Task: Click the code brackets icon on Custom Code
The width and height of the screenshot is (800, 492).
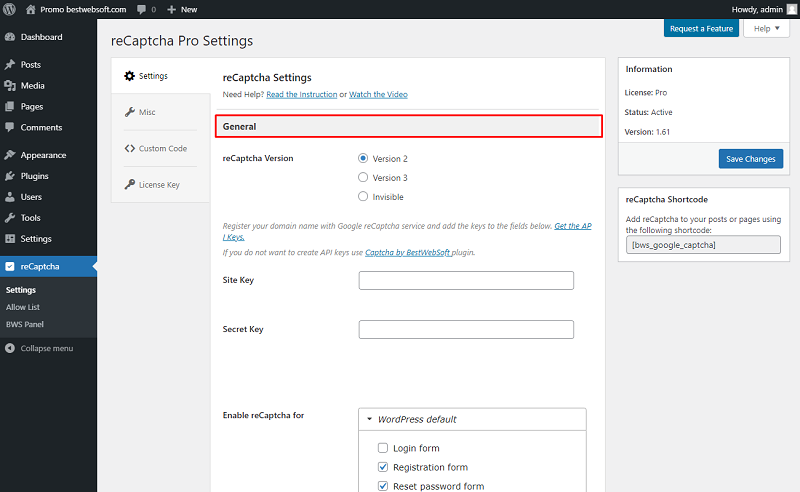Action: point(130,148)
